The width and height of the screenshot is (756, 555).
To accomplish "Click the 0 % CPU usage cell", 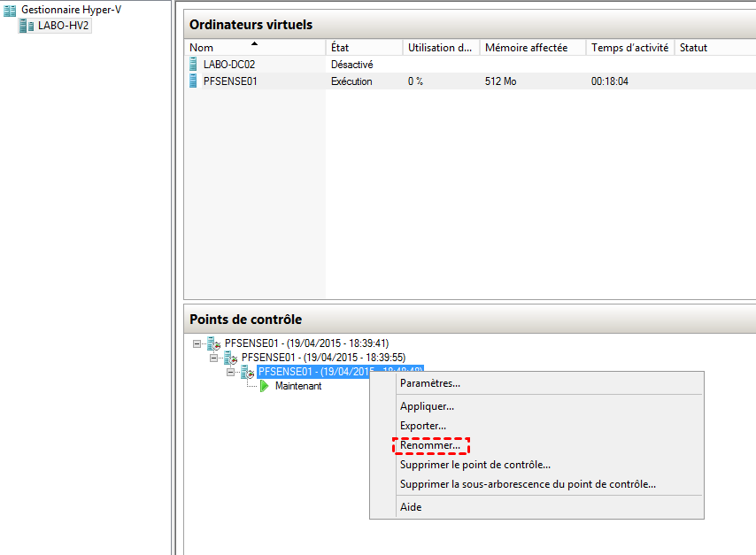I will tap(415, 81).
